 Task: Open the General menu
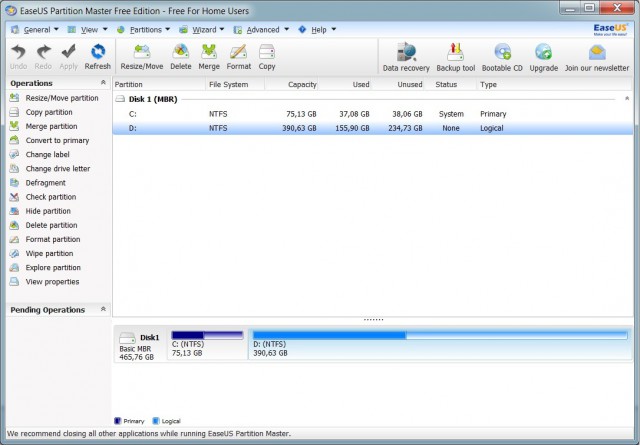pyautogui.click(x=35, y=30)
